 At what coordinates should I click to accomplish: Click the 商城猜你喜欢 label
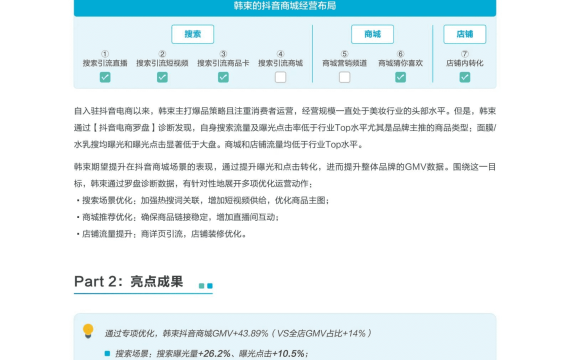click(x=400, y=63)
